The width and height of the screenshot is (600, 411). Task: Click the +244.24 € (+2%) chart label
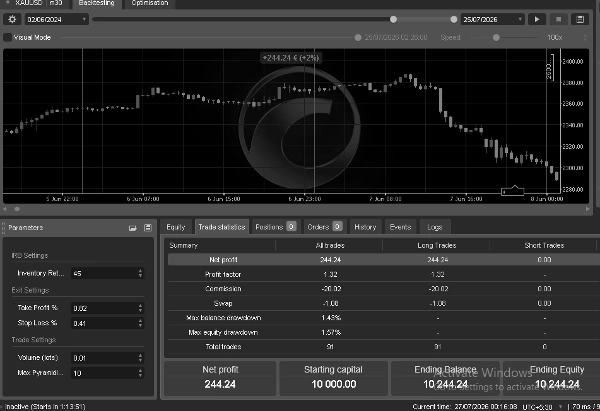click(291, 58)
